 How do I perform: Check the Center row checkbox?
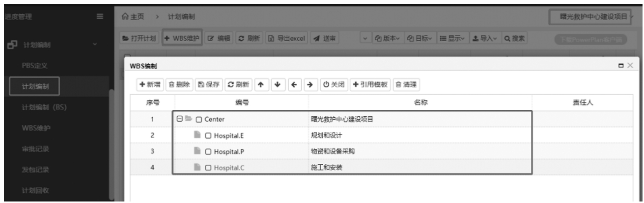click(x=199, y=119)
